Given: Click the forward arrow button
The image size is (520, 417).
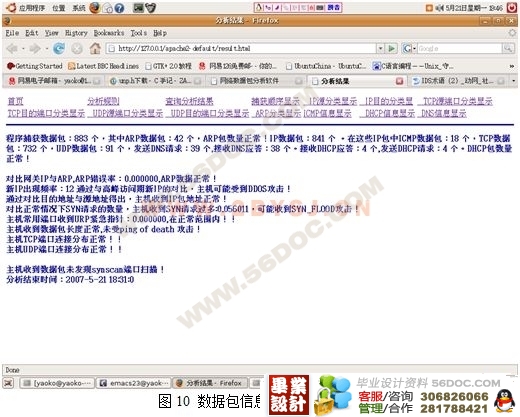Looking at the screenshot, I should coord(35,49).
